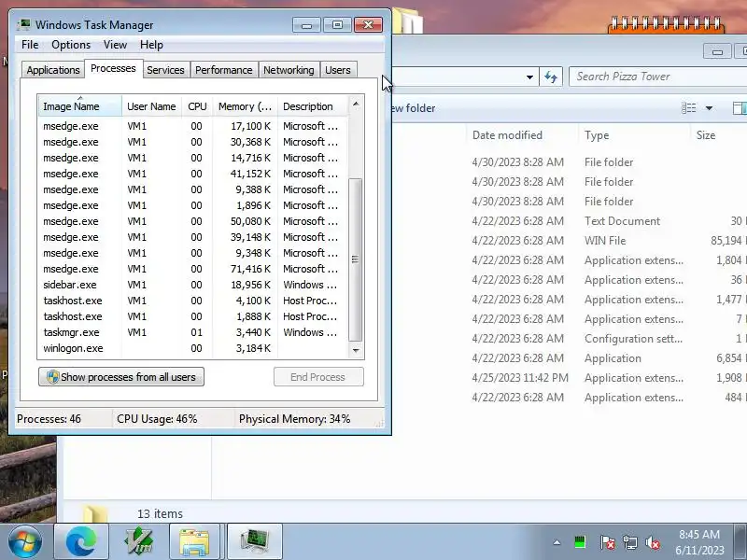Open the File menu in Task Manager
Screen dimensions: 747x560
[30, 45]
